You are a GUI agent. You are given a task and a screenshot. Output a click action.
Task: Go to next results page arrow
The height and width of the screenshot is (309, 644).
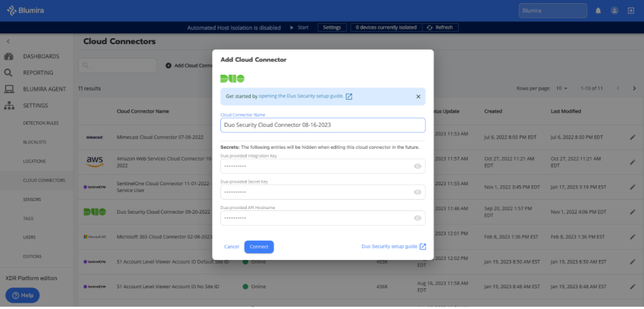[x=634, y=89]
